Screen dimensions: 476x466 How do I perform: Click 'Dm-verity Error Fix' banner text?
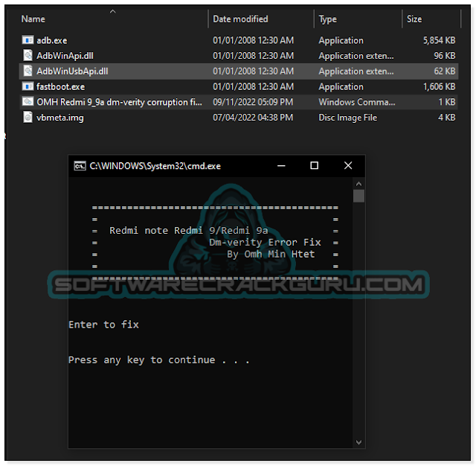coord(265,243)
